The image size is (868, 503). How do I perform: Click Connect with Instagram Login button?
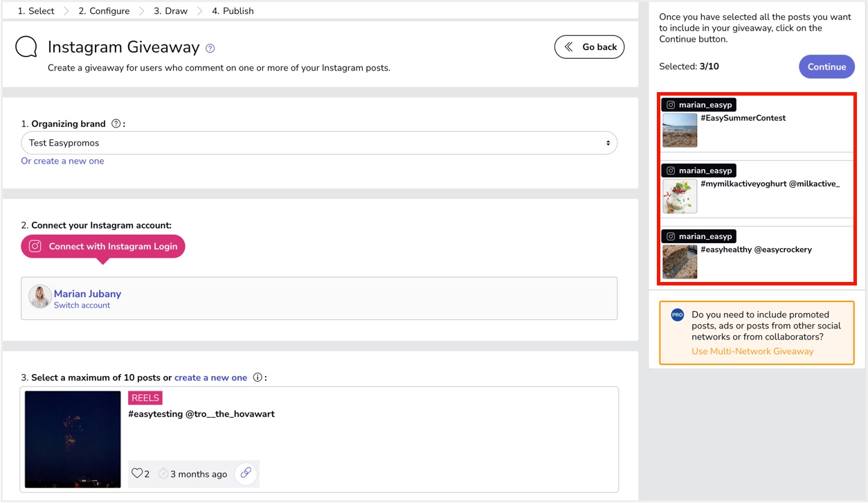coord(103,247)
